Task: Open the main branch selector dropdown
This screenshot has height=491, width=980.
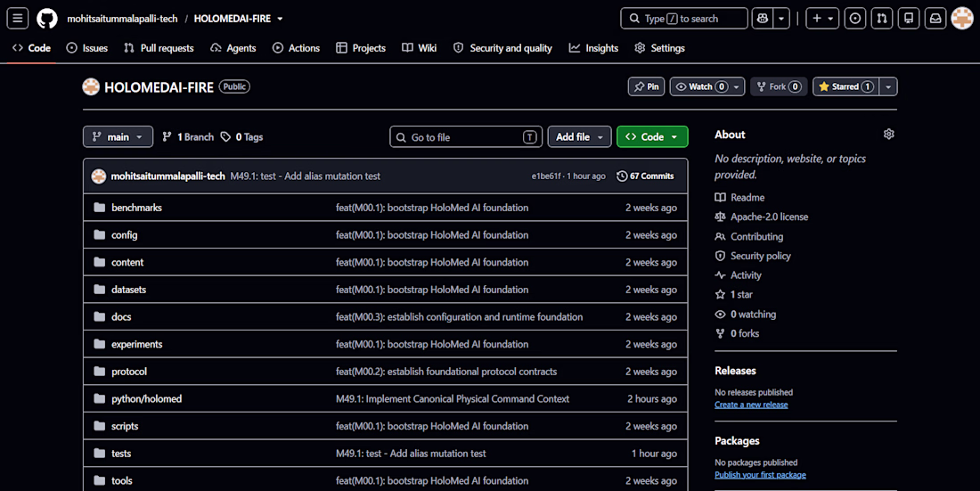Action: click(118, 136)
